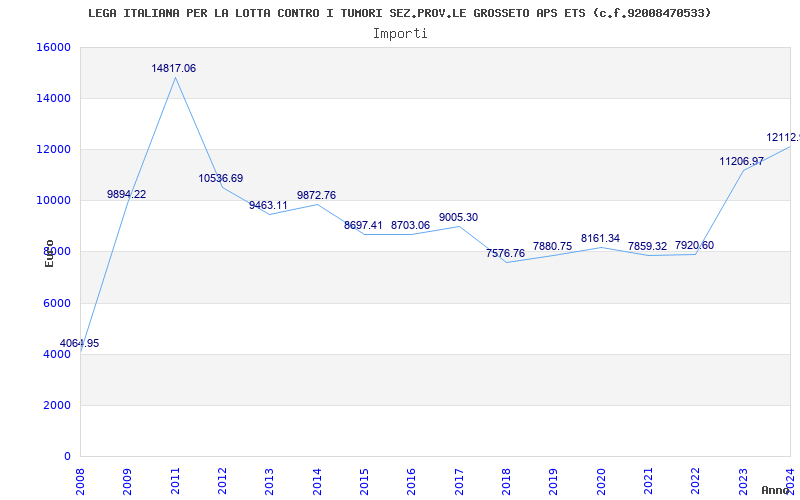The width and height of the screenshot is (800, 500).
Task: Click x-axis year 2022
Action: click(696, 482)
